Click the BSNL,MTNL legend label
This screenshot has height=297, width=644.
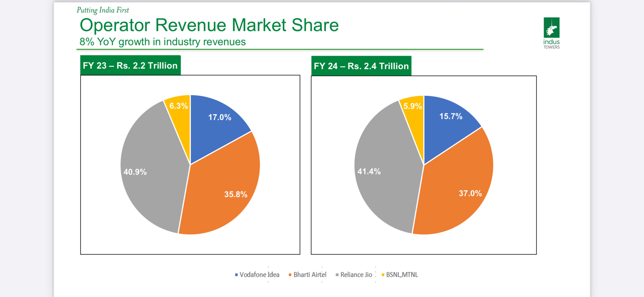[x=402, y=275]
